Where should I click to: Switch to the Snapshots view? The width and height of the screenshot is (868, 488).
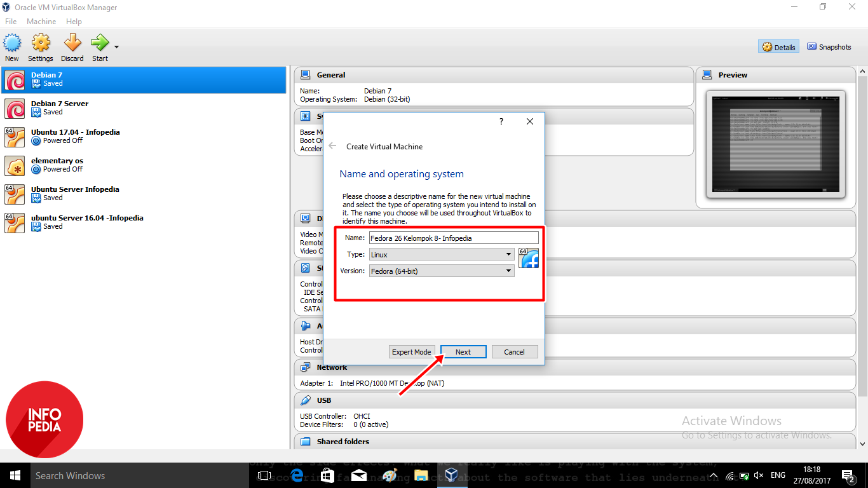[x=829, y=47]
